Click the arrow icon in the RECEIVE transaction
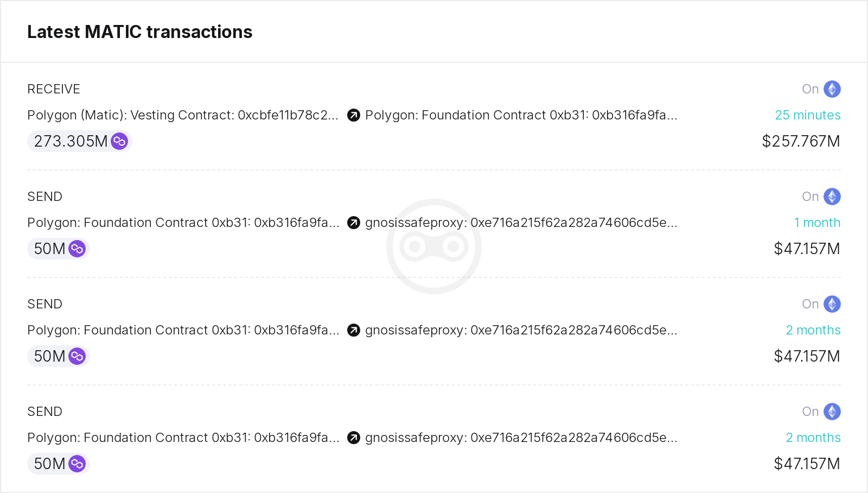This screenshot has height=493, width=868. click(354, 115)
